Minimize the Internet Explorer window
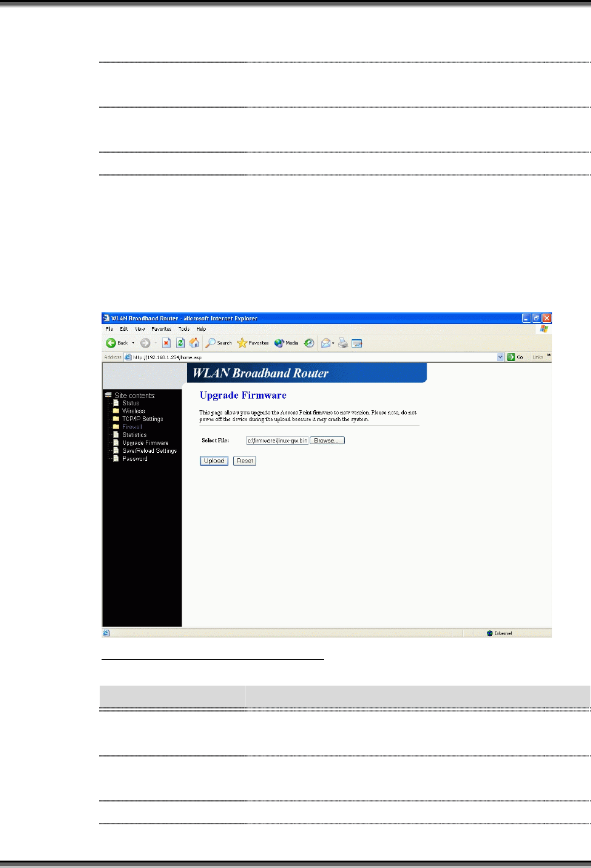 tap(526, 318)
